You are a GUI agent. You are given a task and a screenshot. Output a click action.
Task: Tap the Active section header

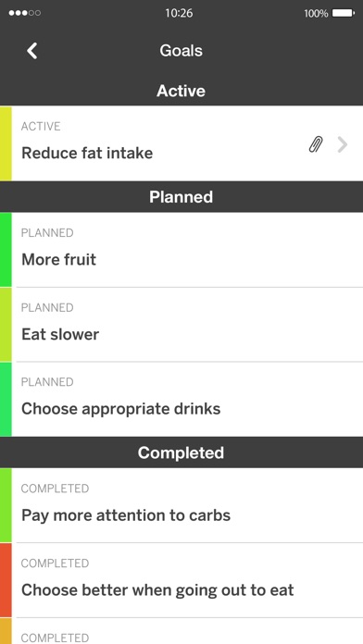tap(181, 91)
